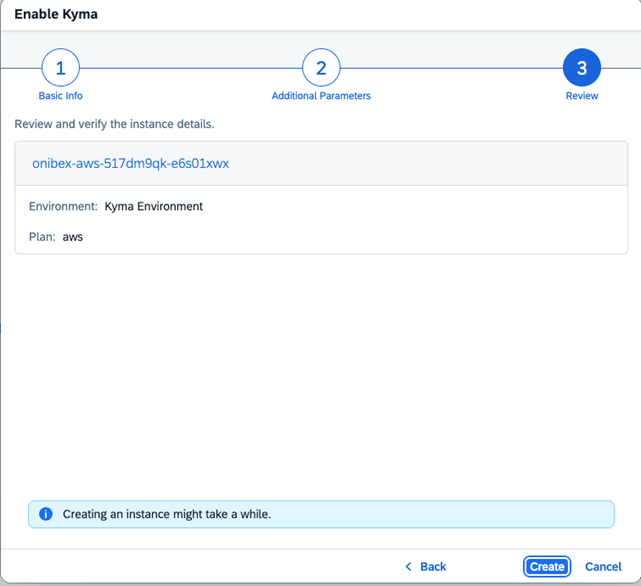
Task: Cancel the Enable Kyma dialog
Action: pos(603,566)
